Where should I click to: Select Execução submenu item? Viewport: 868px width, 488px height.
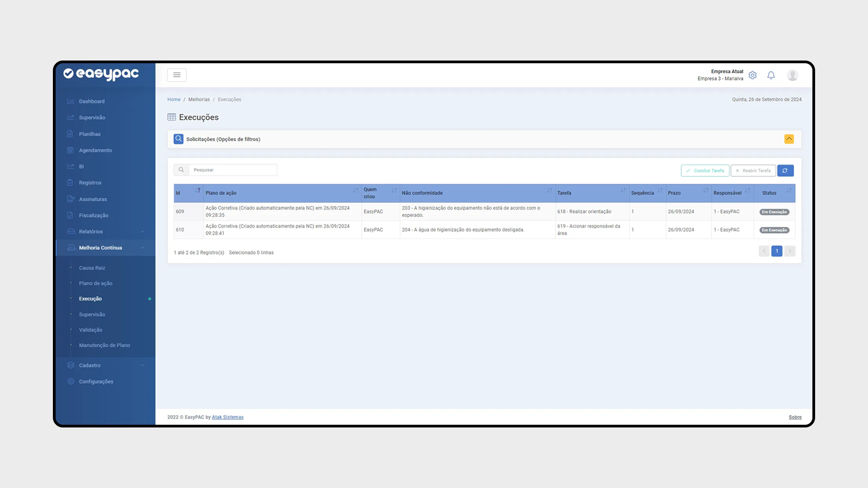coord(90,299)
